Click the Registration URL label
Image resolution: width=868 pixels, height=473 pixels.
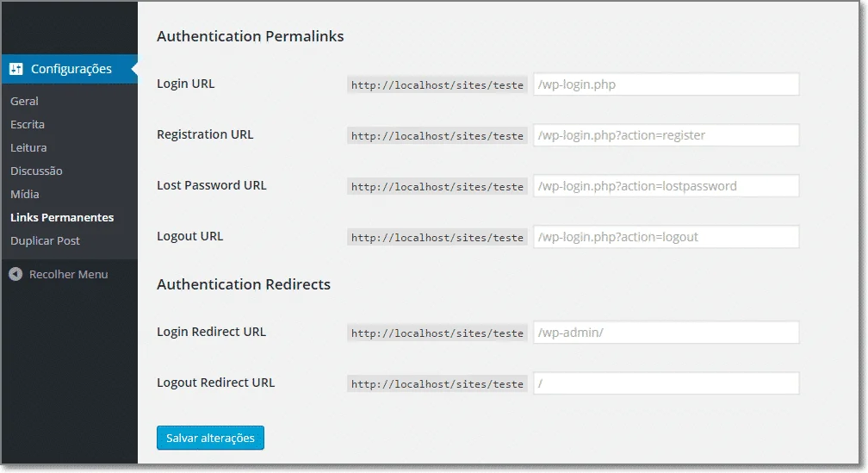[x=205, y=134]
